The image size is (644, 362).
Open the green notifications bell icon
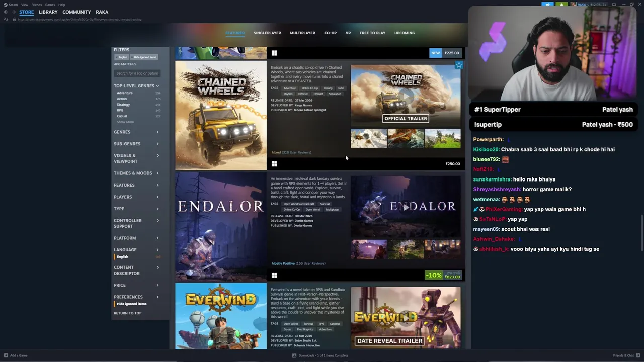tap(561, 5)
